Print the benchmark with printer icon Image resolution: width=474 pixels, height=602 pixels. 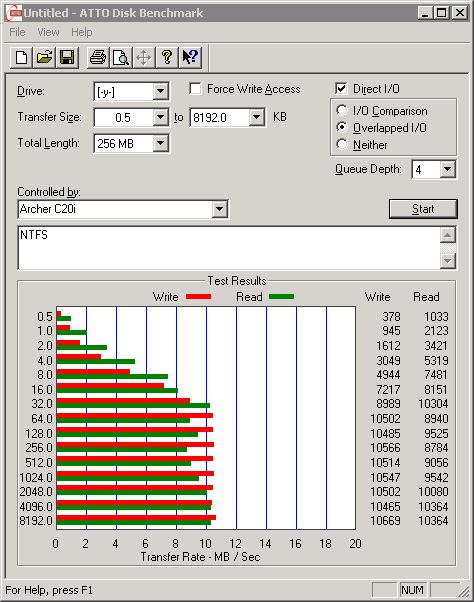[x=98, y=58]
